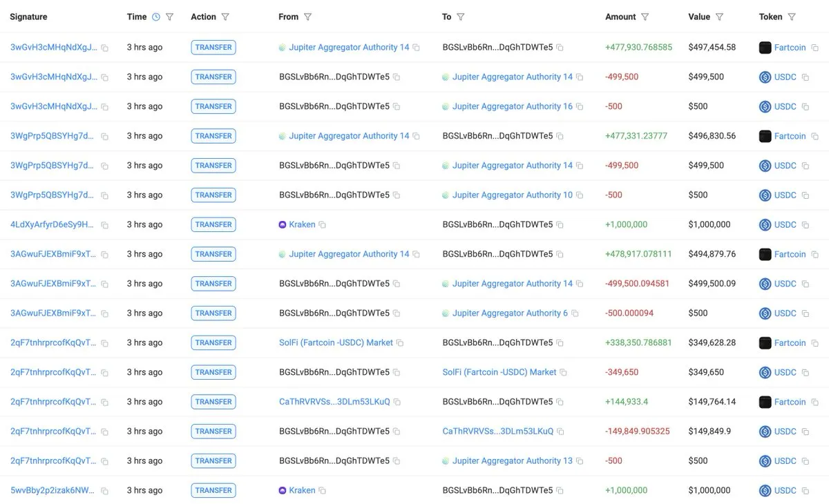The width and height of the screenshot is (829, 504).
Task: Copy Jupiter Aggregator Authority 13 address
Action: pos(580,461)
